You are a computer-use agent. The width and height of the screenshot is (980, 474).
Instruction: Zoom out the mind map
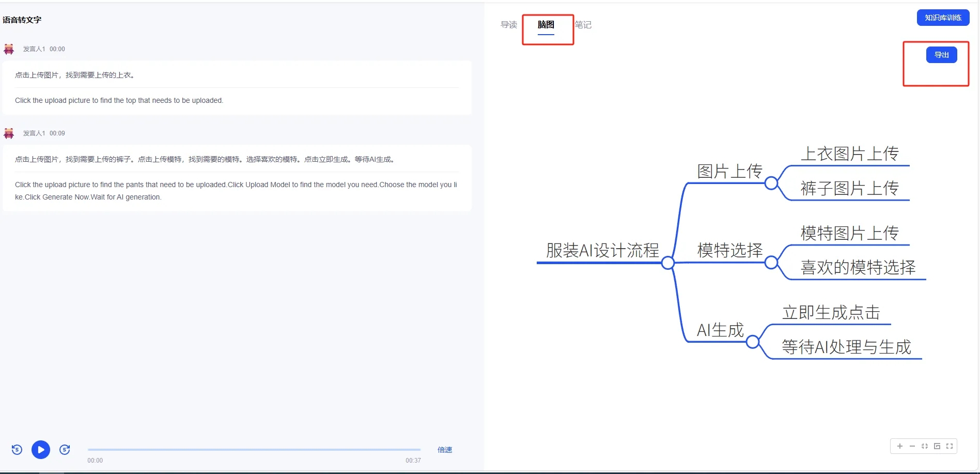(x=912, y=446)
